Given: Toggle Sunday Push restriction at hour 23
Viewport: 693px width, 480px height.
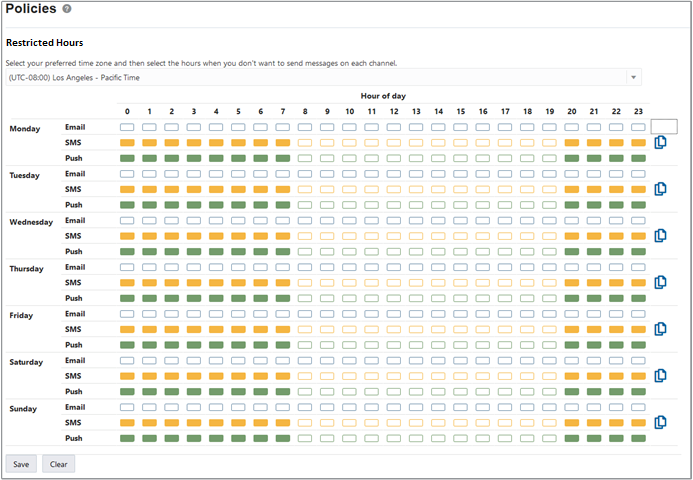Looking at the screenshot, I should point(638,438).
